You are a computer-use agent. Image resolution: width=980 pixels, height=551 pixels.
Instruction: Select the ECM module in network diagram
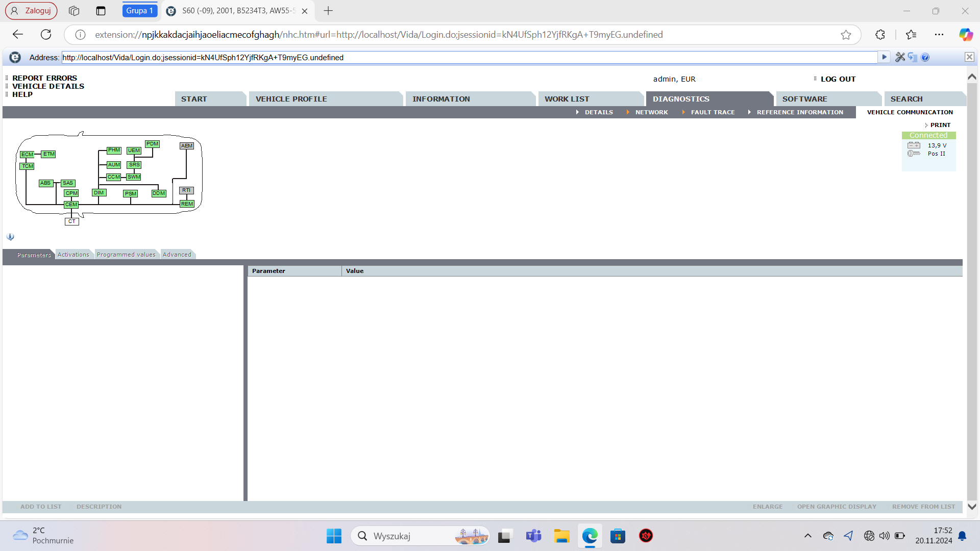[x=27, y=155]
